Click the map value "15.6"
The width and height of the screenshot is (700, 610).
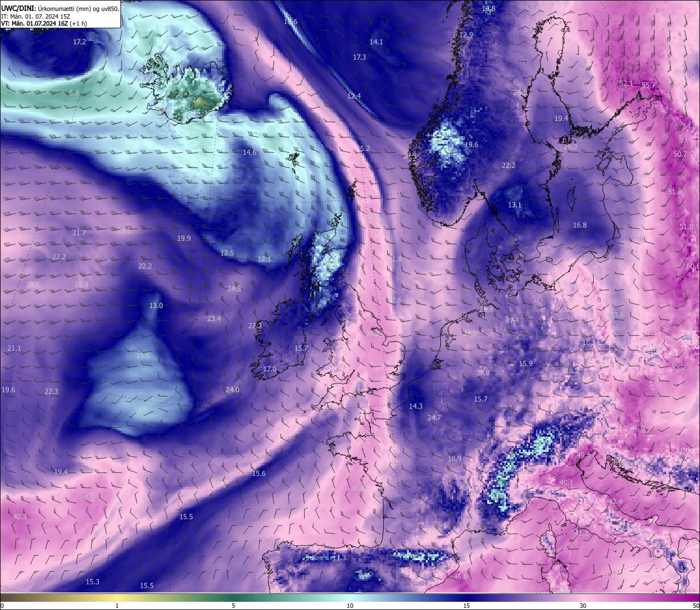tap(259, 474)
